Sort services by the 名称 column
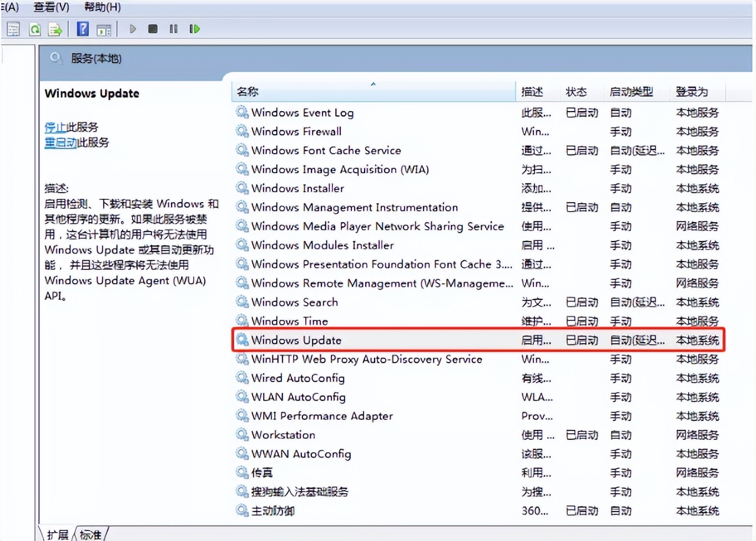This screenshot has width=756, height=541. coord(248,91)
